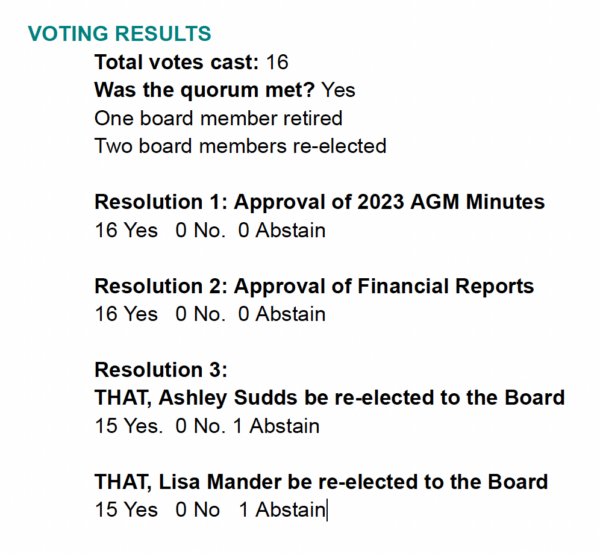
Task: Click the 0 No. text under Resolution 2
Action: tap(201, 314)
